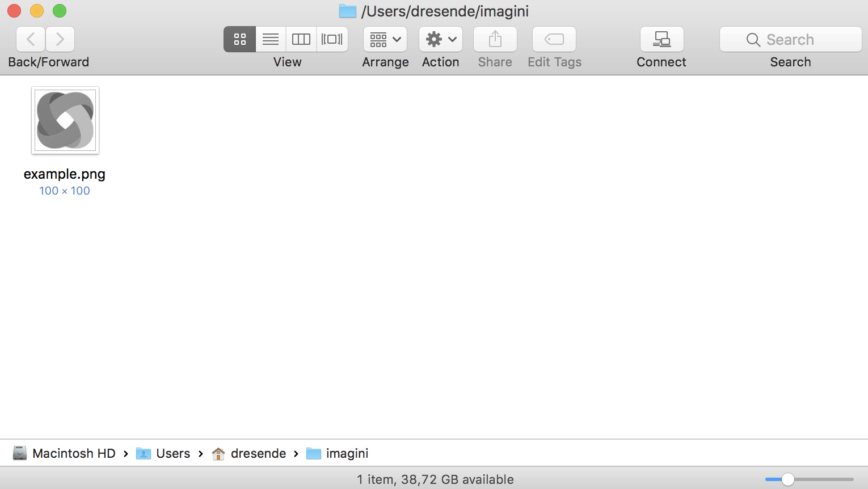Click Users in the path bar

pyautogui.click(x=163, y=453)
